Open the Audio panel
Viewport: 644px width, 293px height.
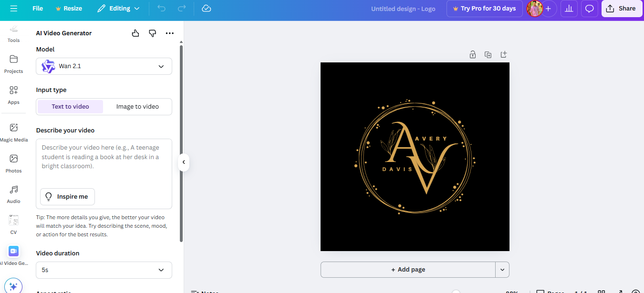(13, 193)
